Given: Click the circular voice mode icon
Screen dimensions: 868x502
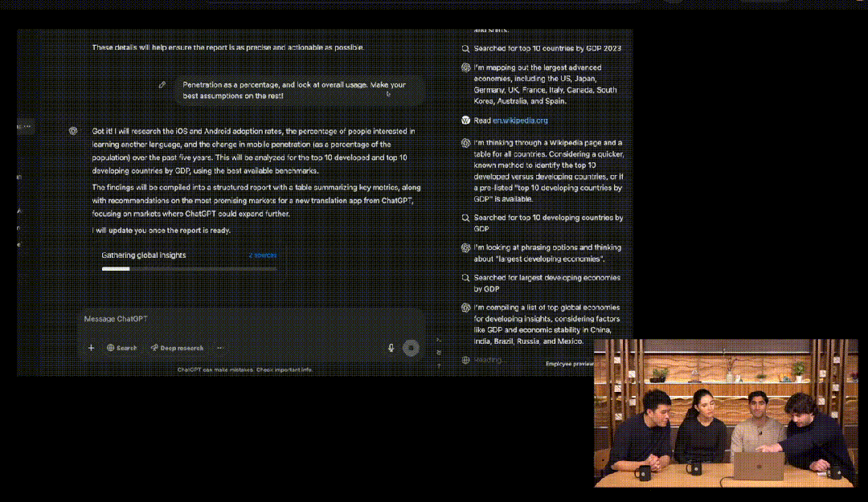Looking at the screenshot, I should (x=410, y=347).
